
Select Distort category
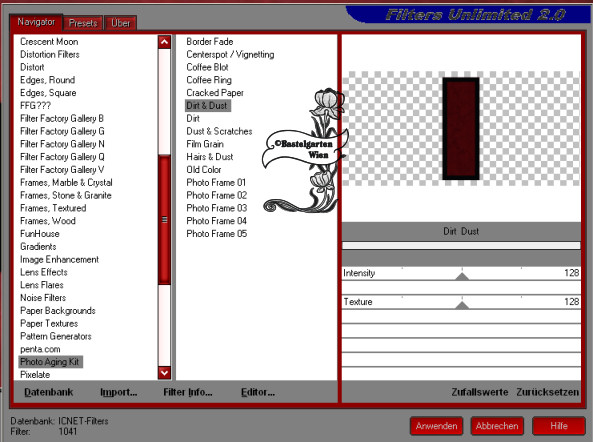32,67
